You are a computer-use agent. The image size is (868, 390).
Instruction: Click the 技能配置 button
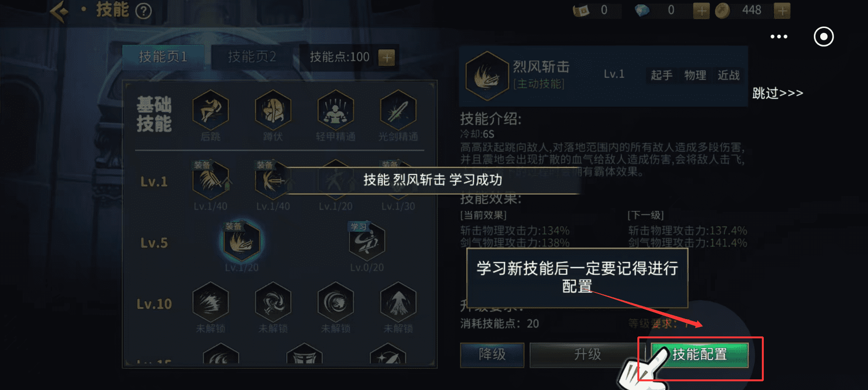(x=700, y=355)
